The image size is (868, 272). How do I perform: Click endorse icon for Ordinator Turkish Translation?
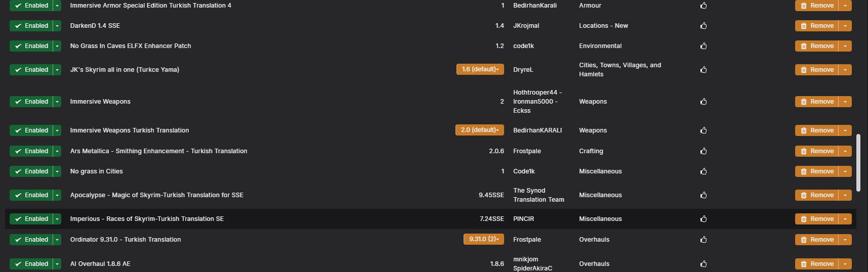click(x=704, y=240)
